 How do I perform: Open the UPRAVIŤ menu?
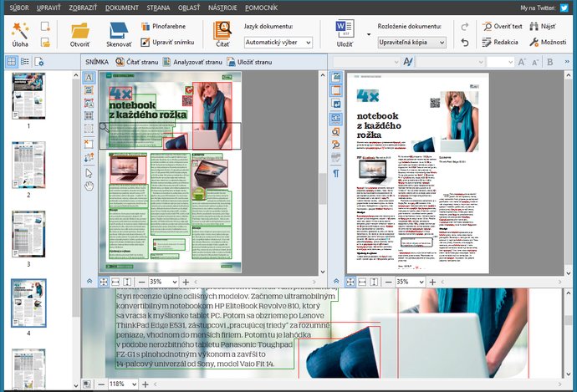tap(49, 8)
